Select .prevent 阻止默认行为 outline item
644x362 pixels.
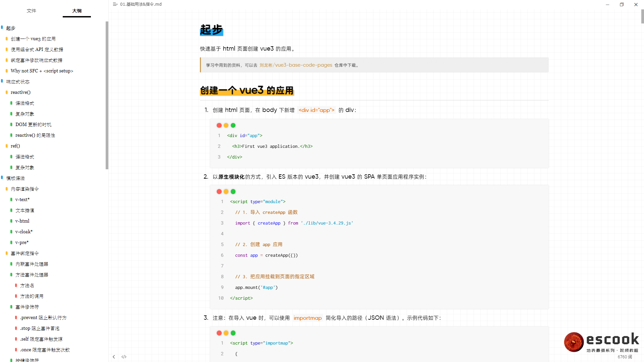point(43,317)
